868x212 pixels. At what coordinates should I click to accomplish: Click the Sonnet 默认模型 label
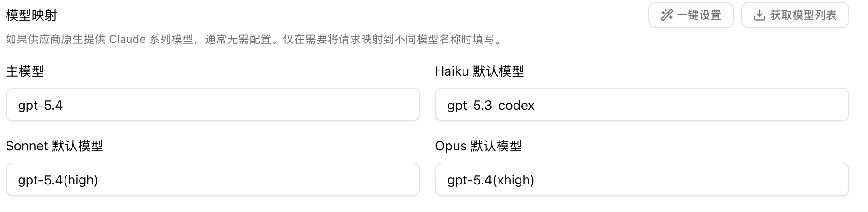(54, 146)
